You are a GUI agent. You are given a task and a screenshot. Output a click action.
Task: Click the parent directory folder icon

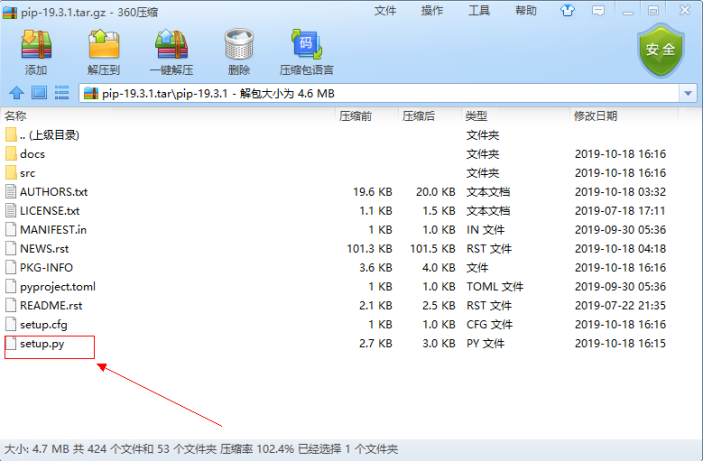(x=11, y=135)
